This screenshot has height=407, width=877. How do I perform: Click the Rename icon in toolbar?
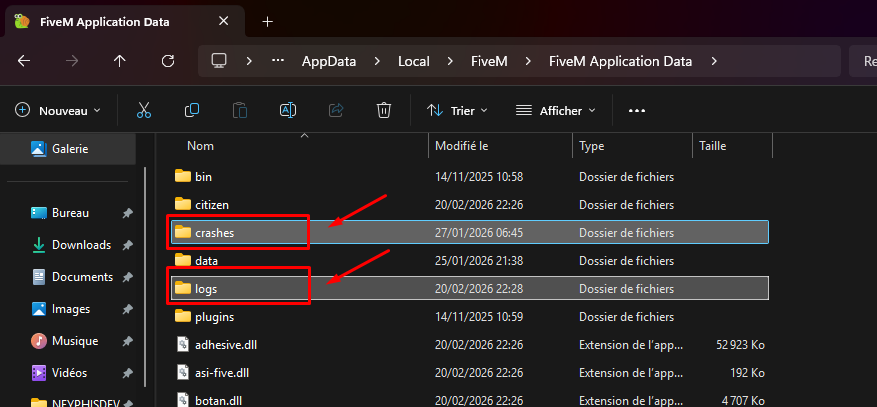288,110
